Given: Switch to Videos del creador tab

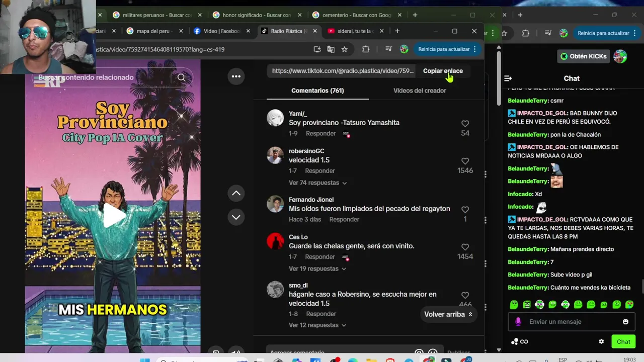Looking at the screenshot, I should pyautogui.click(x=420, y=90).
